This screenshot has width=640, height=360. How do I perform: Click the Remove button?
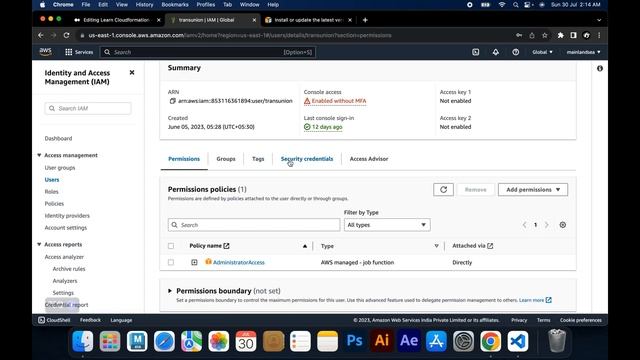[x=476, y=189]
